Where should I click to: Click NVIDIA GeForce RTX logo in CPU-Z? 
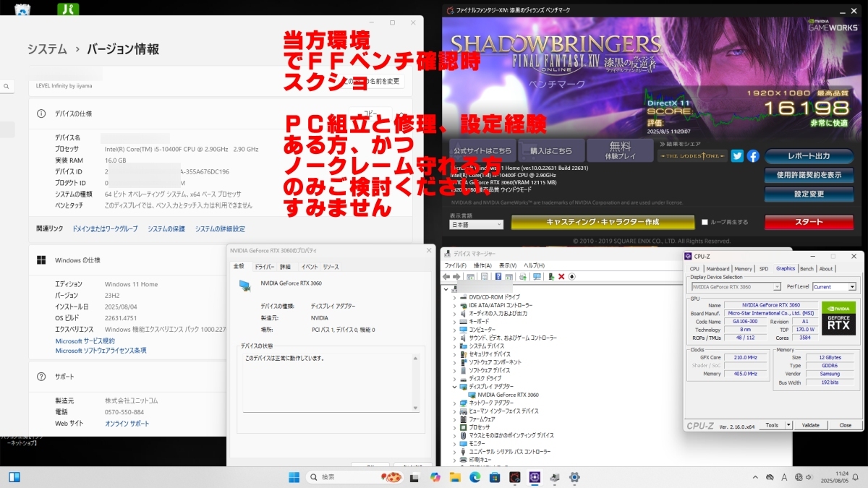click(839, 317)
